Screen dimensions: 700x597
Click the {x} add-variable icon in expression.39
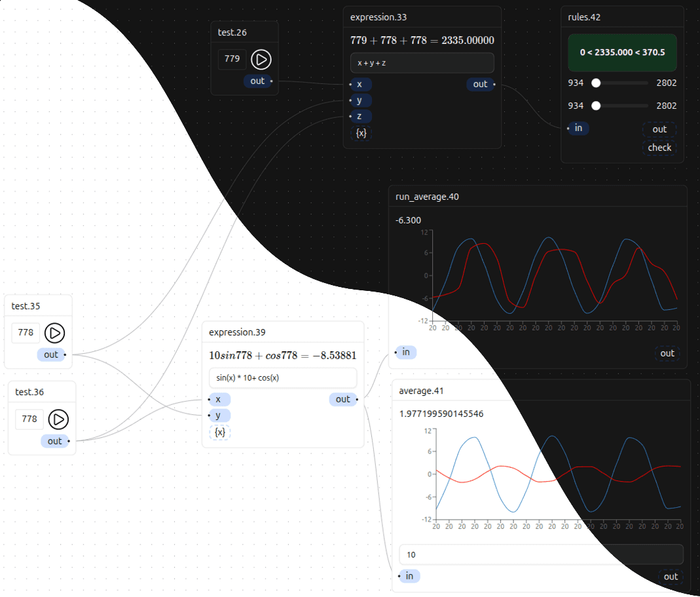[x=220, y=433]
